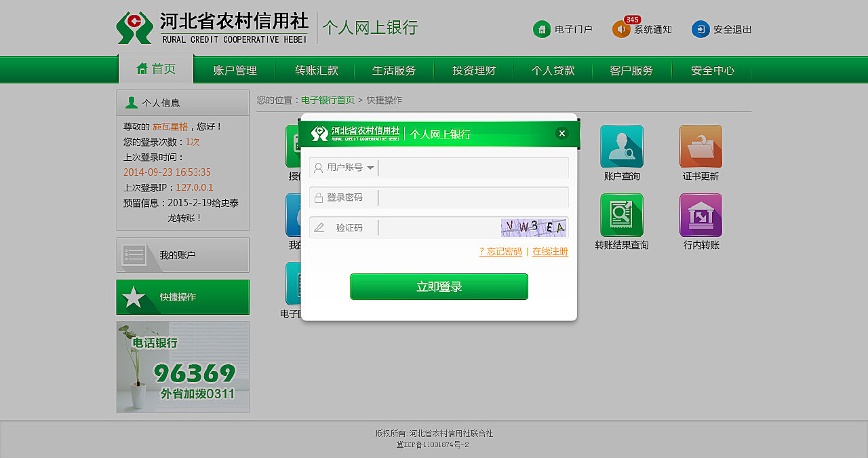Open the 投资理财 menu

point(474,71)
